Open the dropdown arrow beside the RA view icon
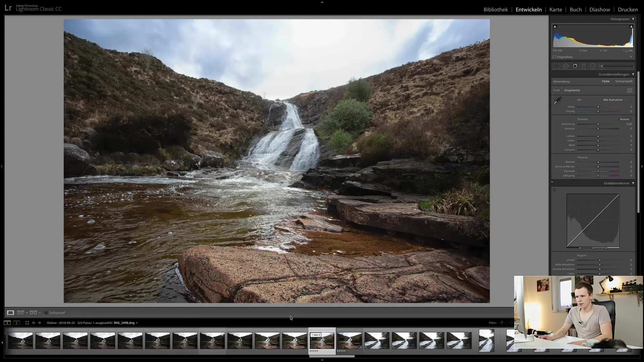The image size is (644, 362). tap(27, 313)
